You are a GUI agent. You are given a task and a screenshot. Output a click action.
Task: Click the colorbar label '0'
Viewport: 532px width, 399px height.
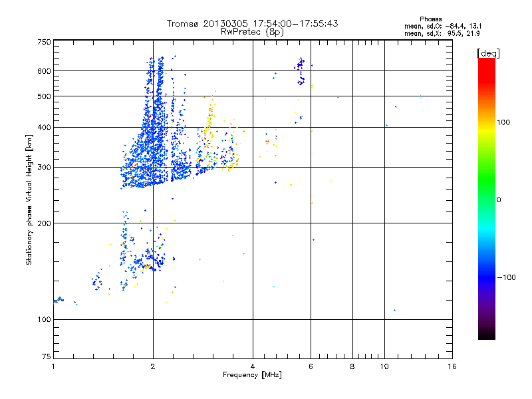click(x=498, y=200)
